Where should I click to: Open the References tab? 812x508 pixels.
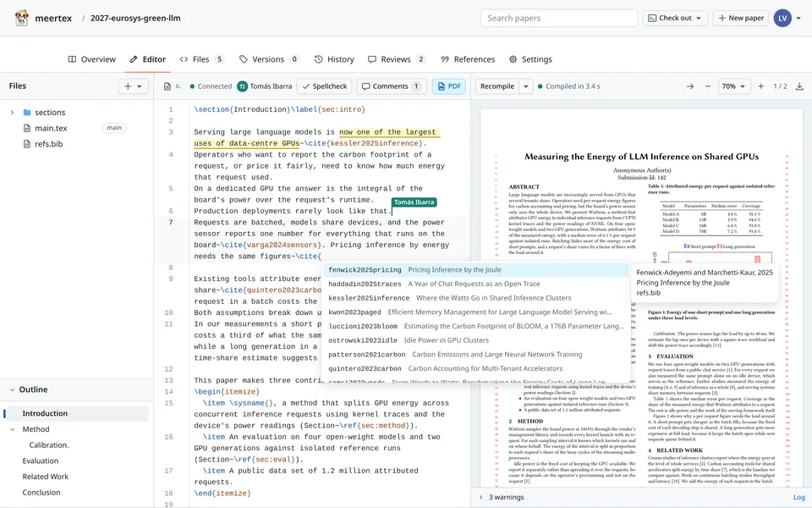tap(468, 59)
